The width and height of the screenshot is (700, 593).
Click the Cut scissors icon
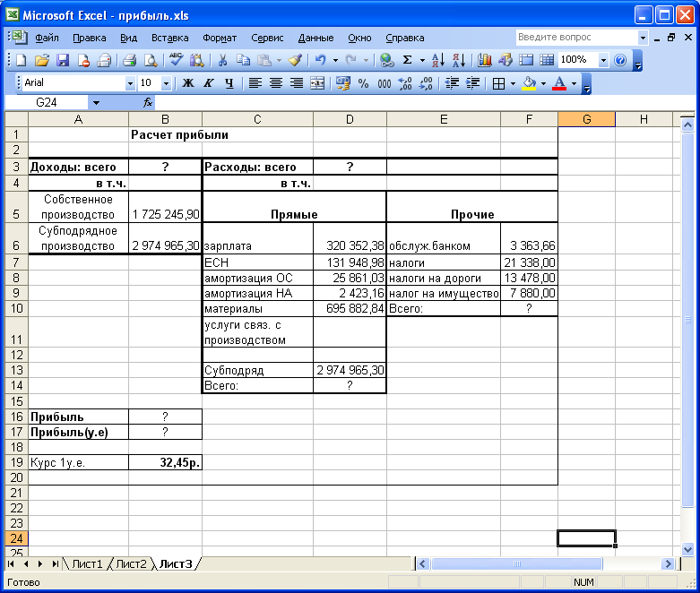tap(222, 60)
